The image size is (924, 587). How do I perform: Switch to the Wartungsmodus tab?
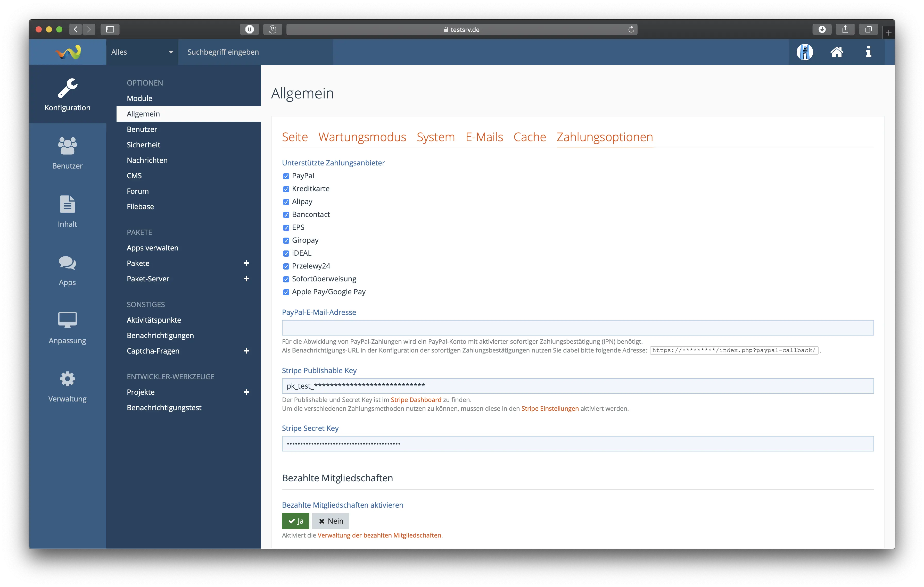(362, 137)
